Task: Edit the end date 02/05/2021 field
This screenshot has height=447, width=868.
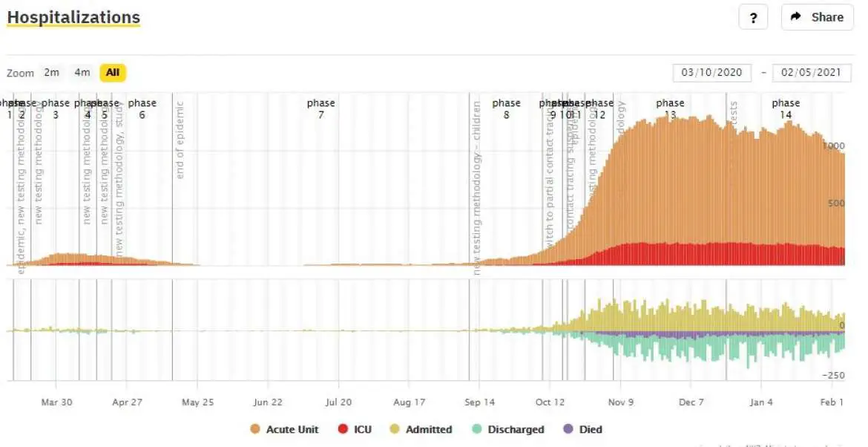Action: click(x=811, y=73)
